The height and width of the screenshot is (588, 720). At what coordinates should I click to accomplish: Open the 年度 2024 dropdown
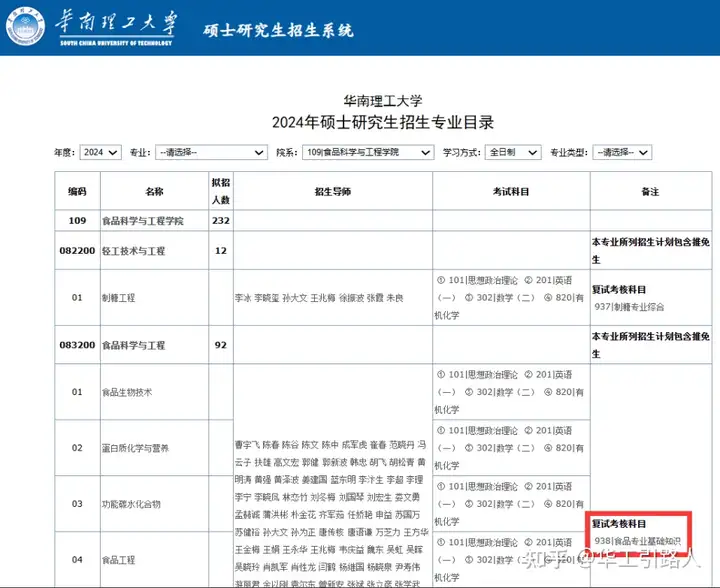point(101,152)
